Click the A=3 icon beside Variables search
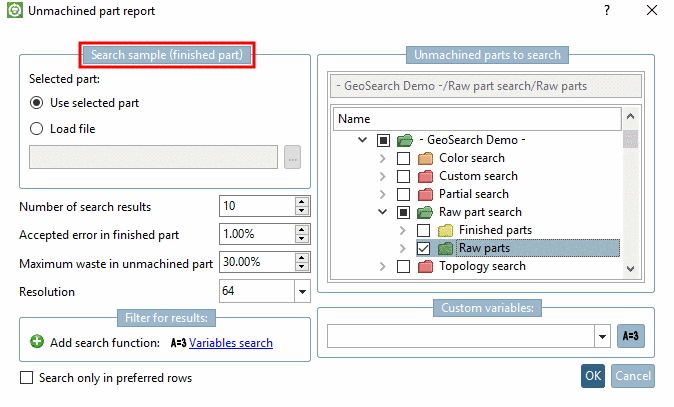The width and height of the screenshot is (674, 407). (178, 343)
